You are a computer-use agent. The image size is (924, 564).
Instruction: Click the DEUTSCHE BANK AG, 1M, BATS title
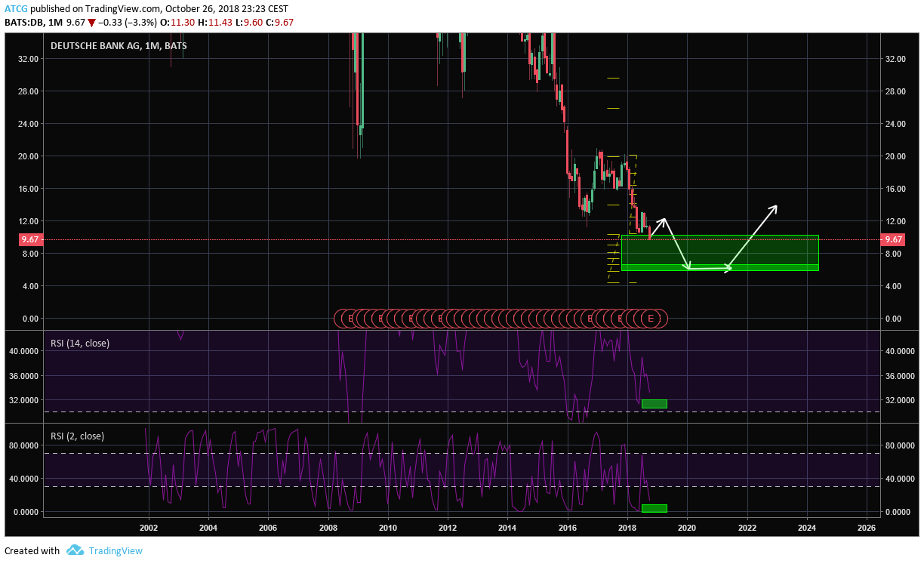coord(119,46)
